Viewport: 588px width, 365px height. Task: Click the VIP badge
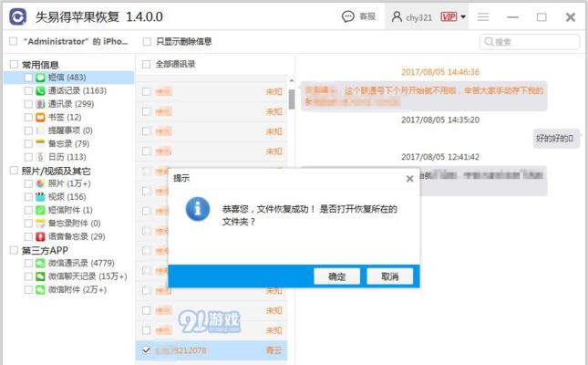coord(449,17)
